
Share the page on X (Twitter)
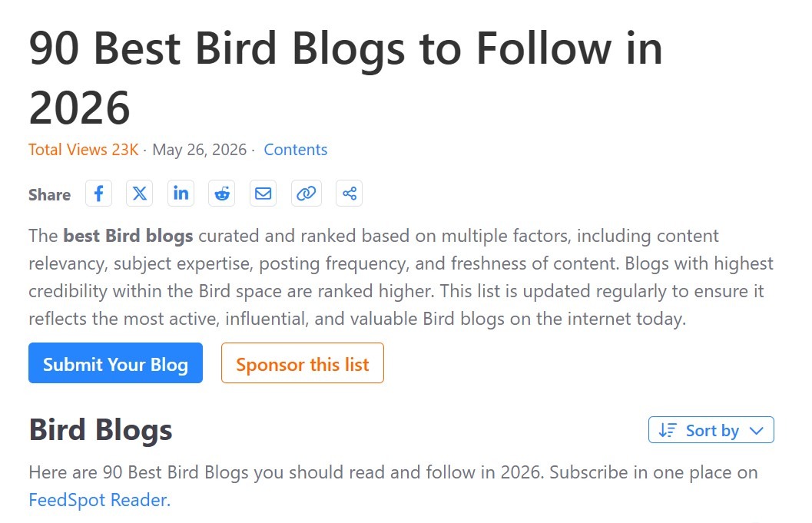point(139,194)
